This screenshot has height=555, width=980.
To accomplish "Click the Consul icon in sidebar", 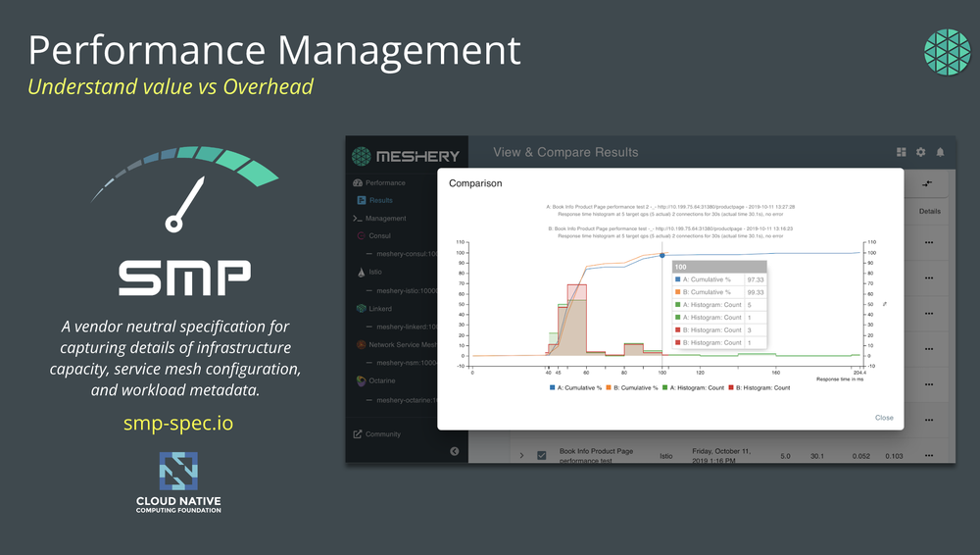I will pos(361,236).
